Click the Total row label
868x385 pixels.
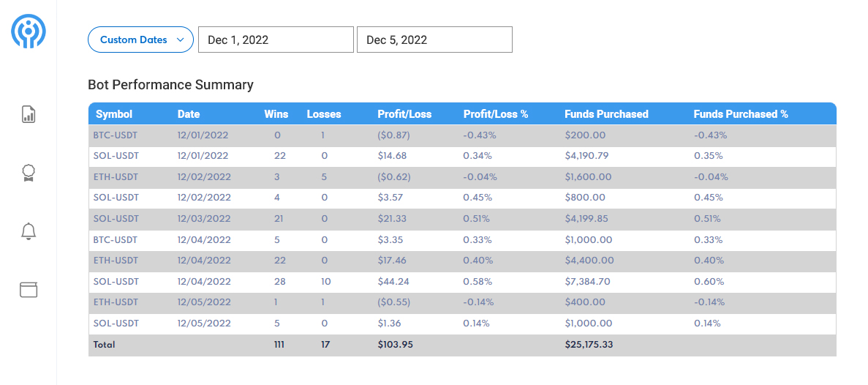click(104, 345)
